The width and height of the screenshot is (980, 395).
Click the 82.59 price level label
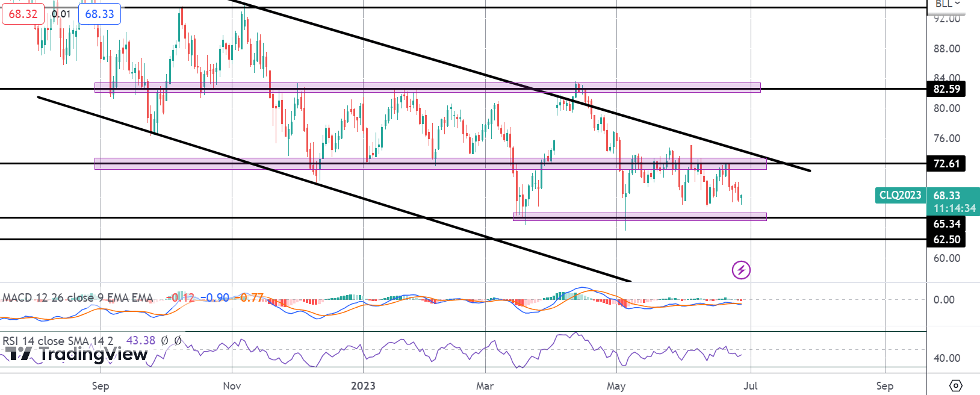(947, 89)
